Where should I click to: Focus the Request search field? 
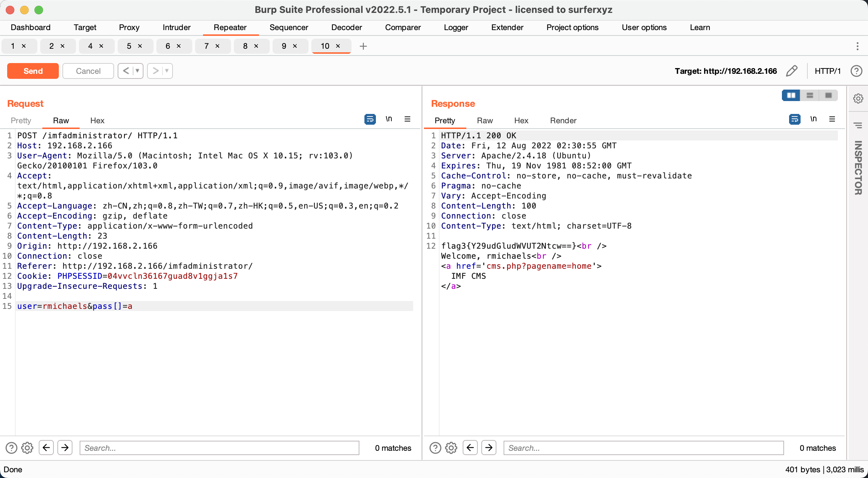(x=220, y=448)
